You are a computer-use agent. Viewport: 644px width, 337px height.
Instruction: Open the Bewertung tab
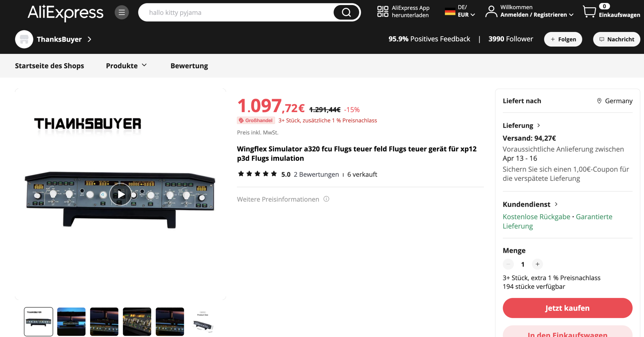click(189, 66)
